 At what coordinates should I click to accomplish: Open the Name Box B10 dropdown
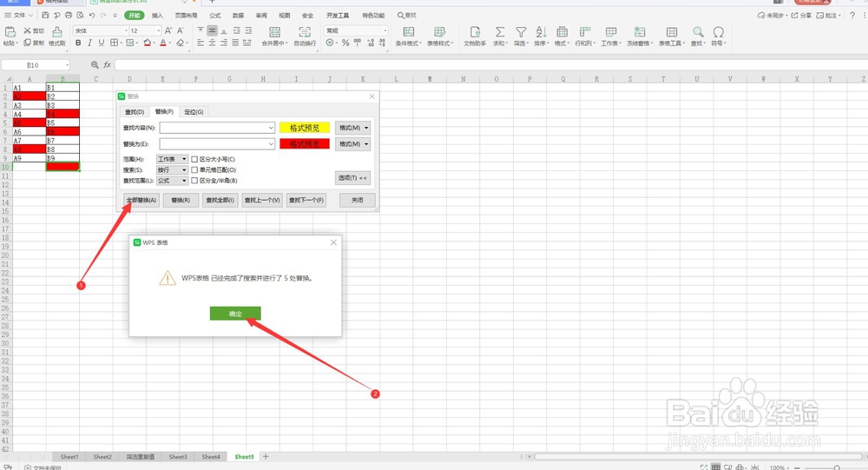(67, 65)
